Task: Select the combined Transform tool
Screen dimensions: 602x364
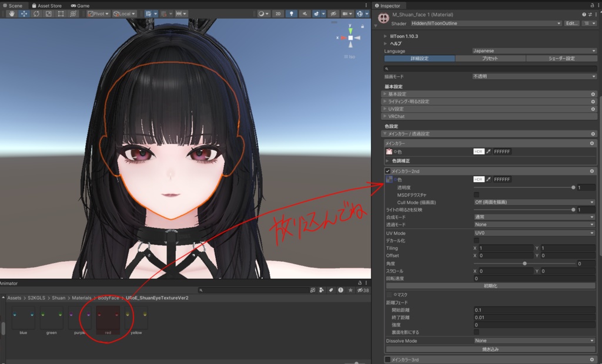Action: coord(73,14)
